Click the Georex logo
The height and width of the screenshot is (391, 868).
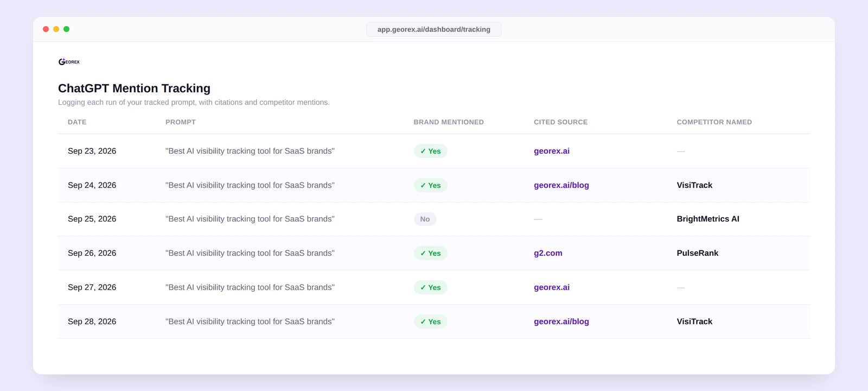[x=69, y=62]
